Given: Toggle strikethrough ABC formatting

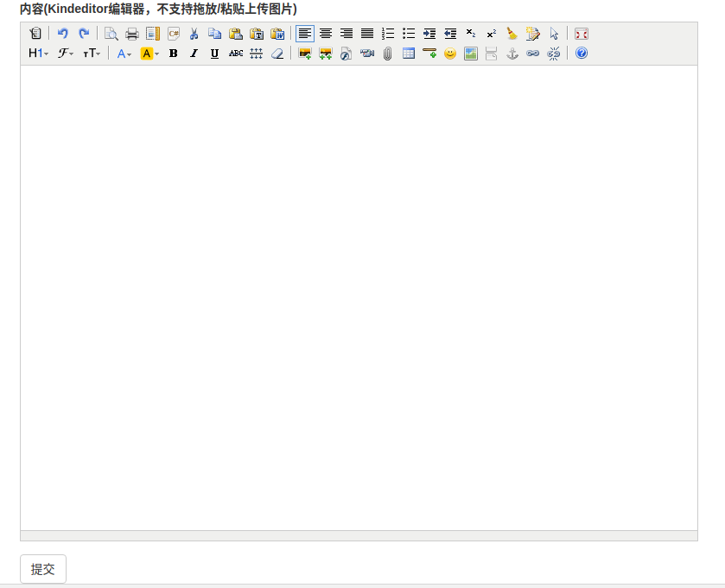Looking at the screenshot, I should coord(236,54).
